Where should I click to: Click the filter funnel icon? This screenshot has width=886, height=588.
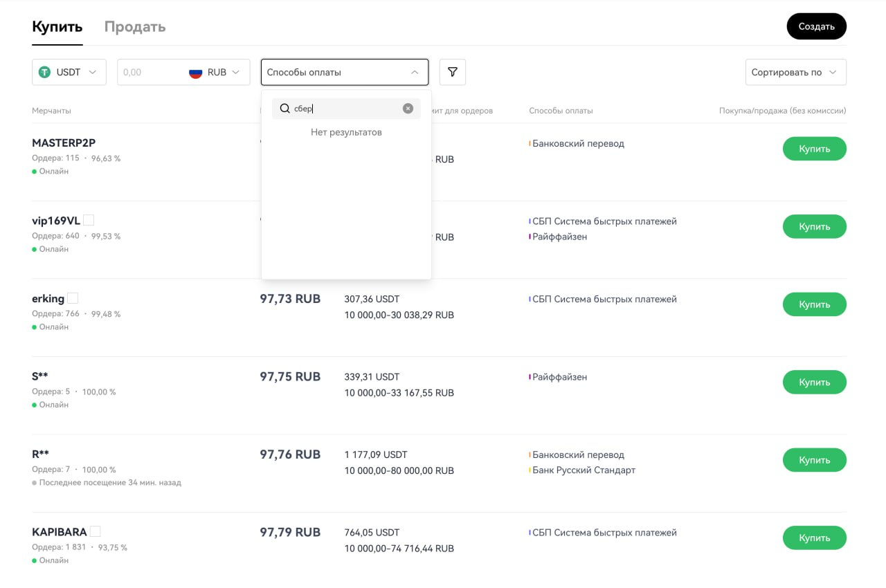click(x=452, y=72)
